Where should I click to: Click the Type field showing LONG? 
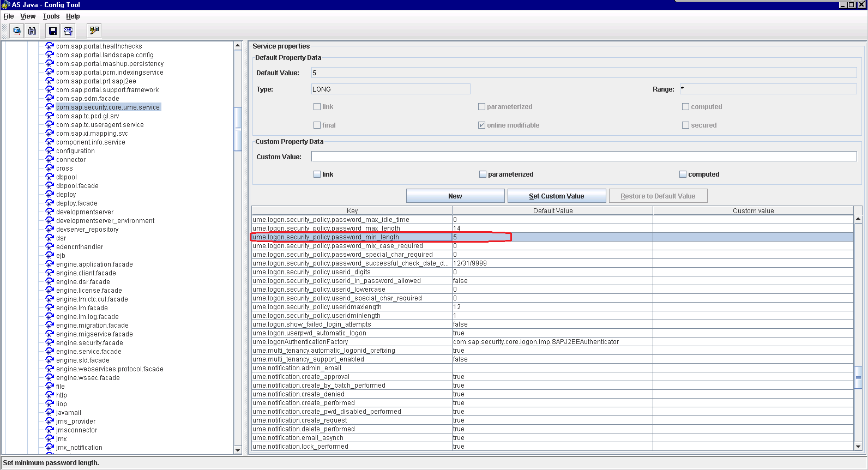click(x=390, y=89)
